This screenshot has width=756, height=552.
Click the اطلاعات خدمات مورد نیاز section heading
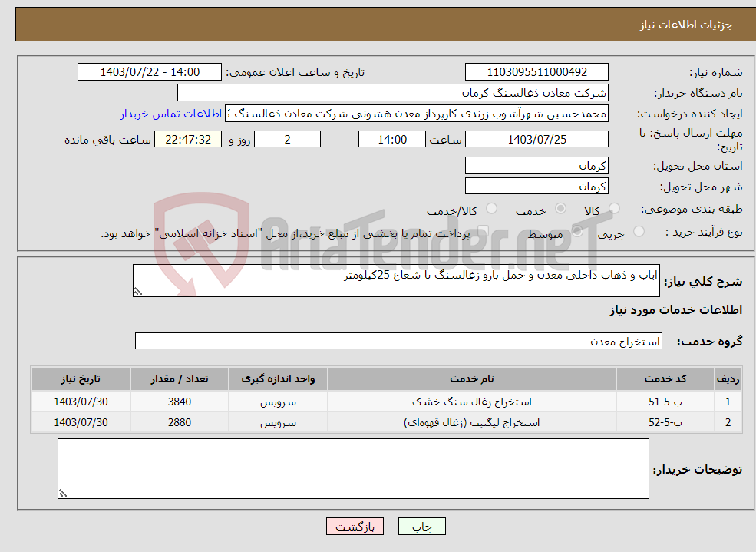pos(675,310)
